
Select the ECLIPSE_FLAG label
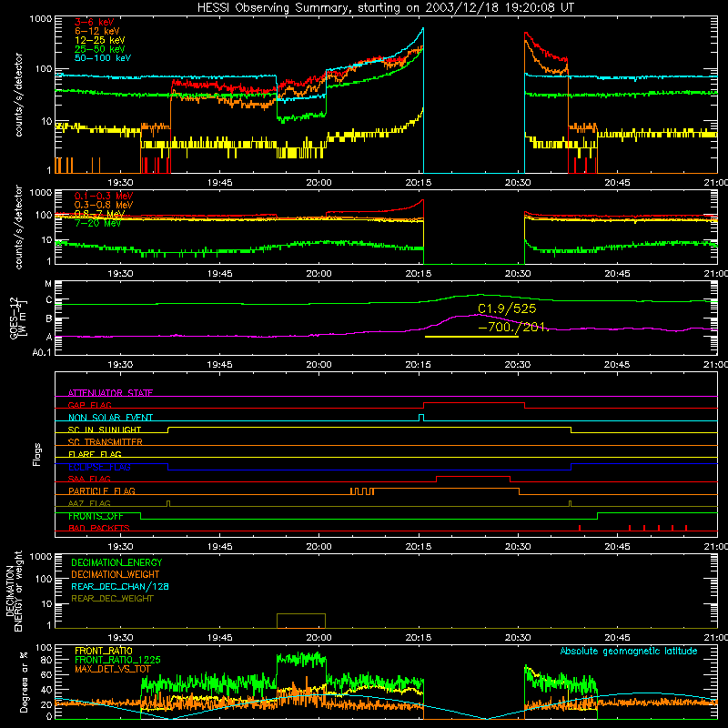tap(99, 467)
